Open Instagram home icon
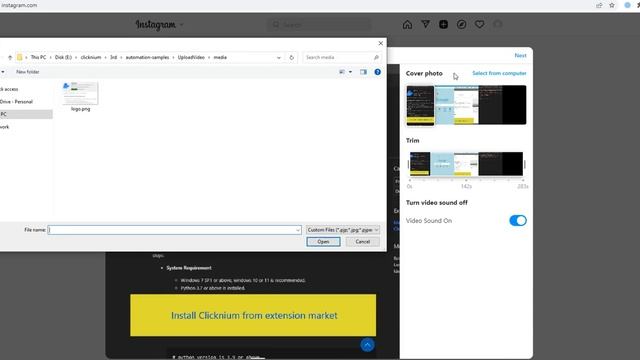 [407, 24]
